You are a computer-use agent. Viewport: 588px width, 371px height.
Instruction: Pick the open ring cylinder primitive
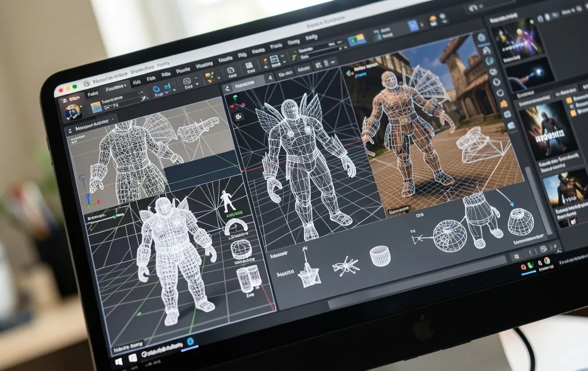click(x=380, y=256)
